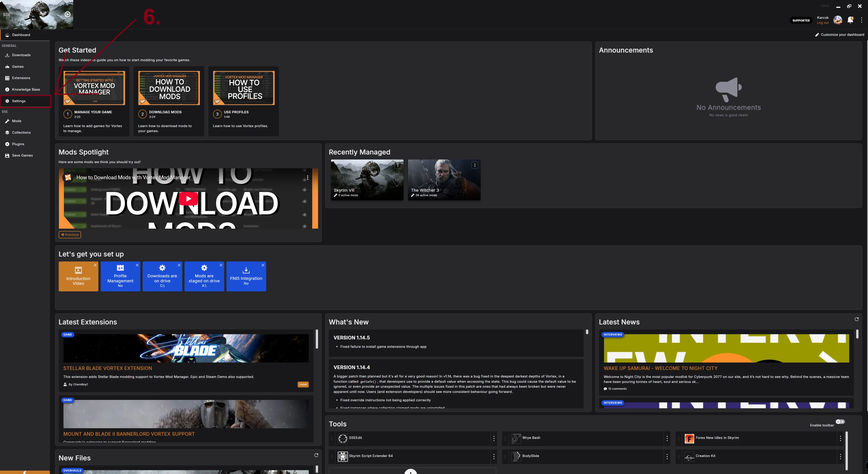The width and height of the screenshot is (868, 474).
Task: Launch the SSEEdit tool icon
Action: coord(343,438)
